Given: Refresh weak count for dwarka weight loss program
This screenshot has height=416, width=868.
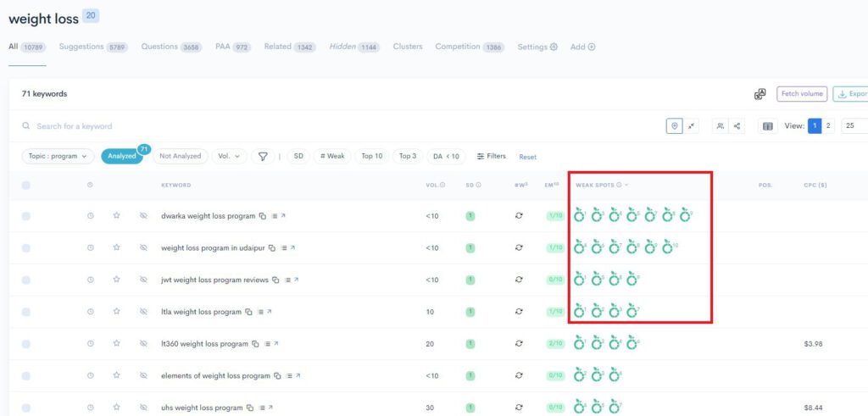Looking at the screenshot, I should [519, 216].
